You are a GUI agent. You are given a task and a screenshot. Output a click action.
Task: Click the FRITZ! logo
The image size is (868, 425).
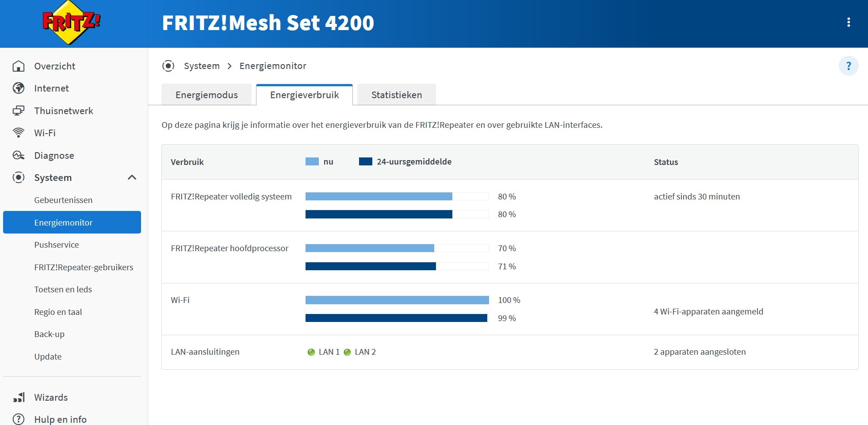click(x=71, y=23)
